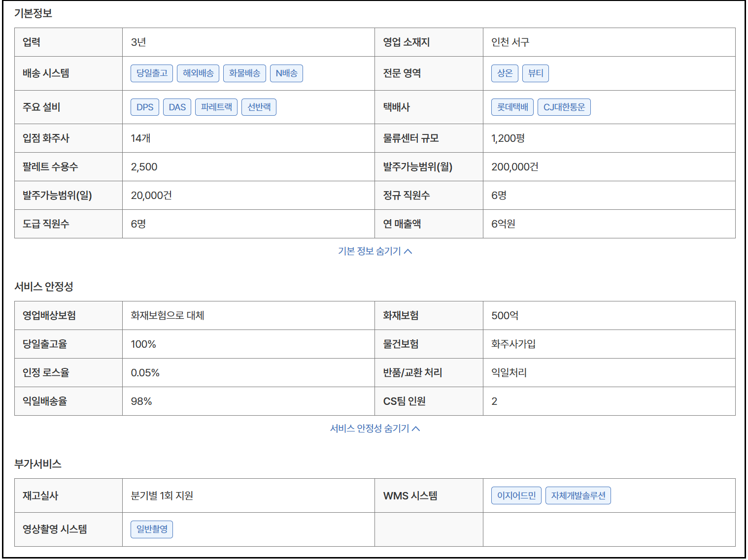Click the CS팀 인원 row label
Viewport: 748px width, 560px height.
(405, 401)
